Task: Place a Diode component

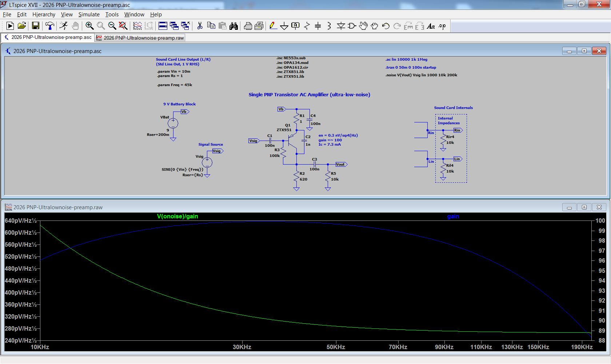Action: click(x=341, y=26)
